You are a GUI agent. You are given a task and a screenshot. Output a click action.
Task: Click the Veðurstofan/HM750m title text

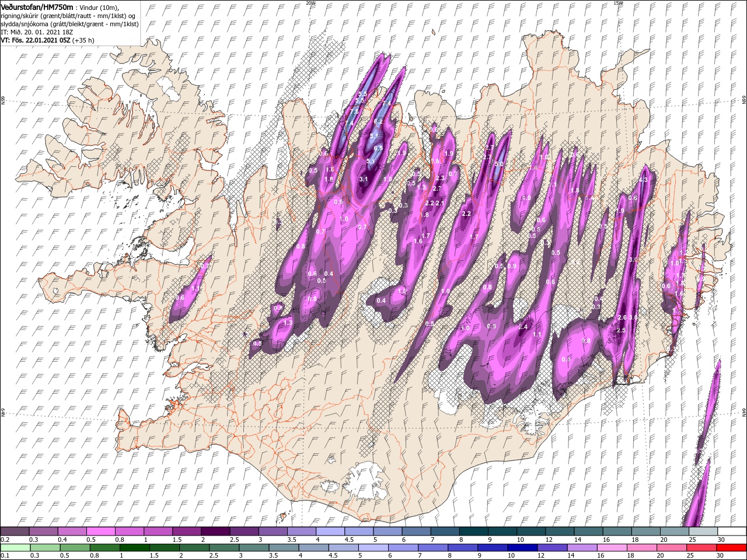[x=37, y=6]
